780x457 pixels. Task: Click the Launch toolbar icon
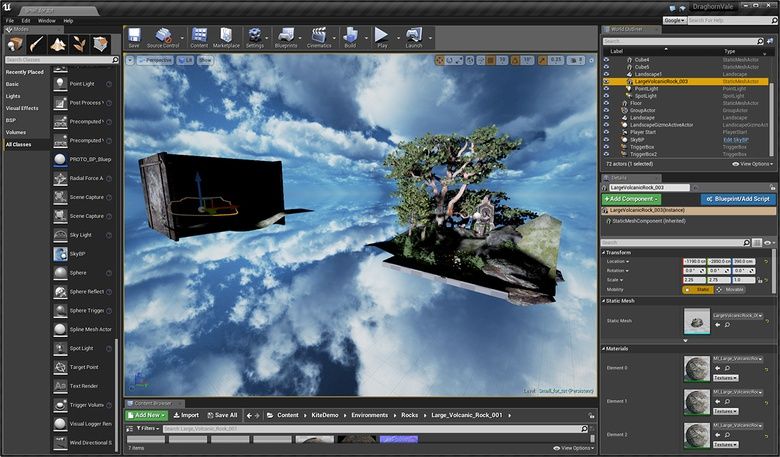(414, 35)
